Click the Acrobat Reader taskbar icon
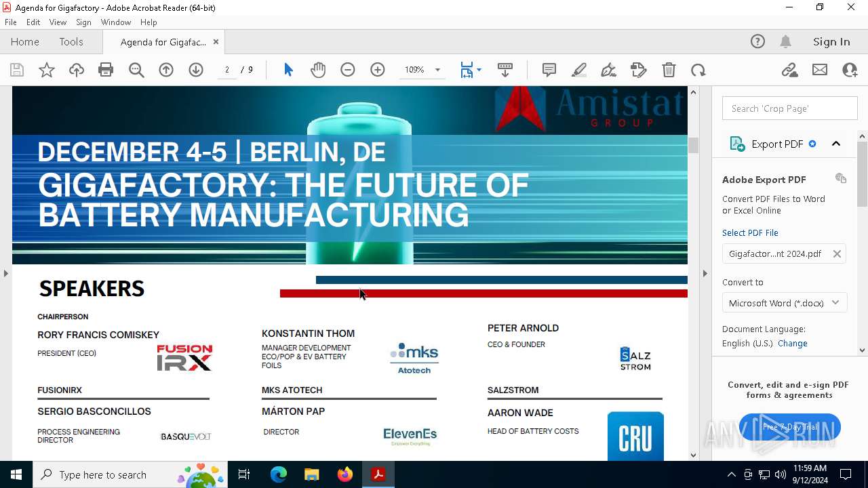 378,474
